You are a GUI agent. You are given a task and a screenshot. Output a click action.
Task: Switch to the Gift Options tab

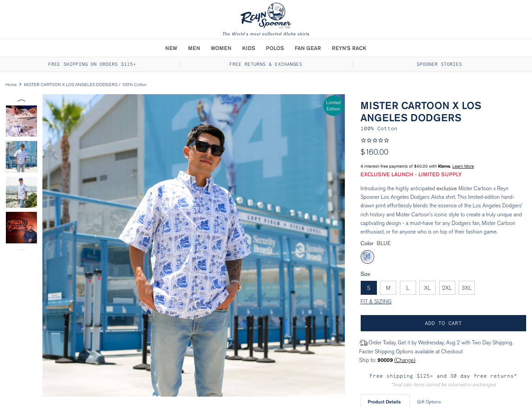[429, 402]
